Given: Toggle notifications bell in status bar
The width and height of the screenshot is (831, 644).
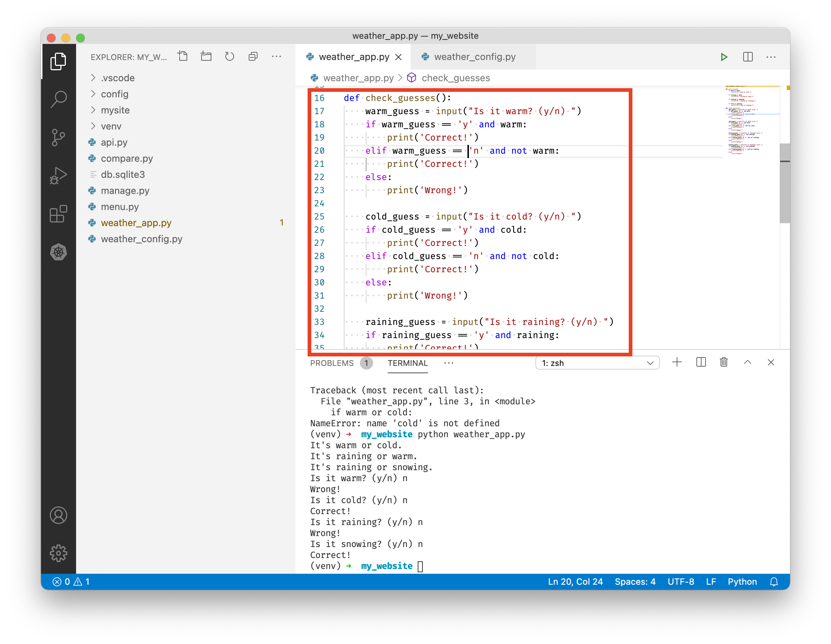Looking at the screenshot, I should click(x=774, y=581).
